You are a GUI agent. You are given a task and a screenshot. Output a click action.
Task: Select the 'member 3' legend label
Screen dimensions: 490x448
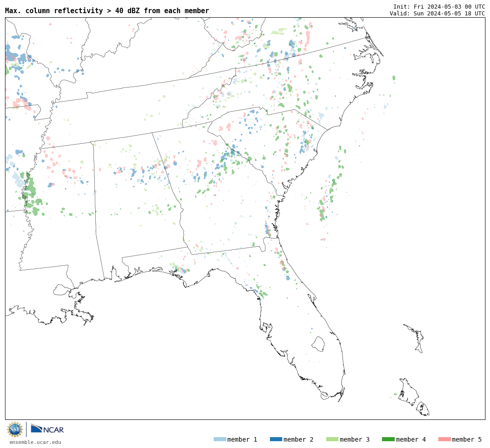[355, 439]
